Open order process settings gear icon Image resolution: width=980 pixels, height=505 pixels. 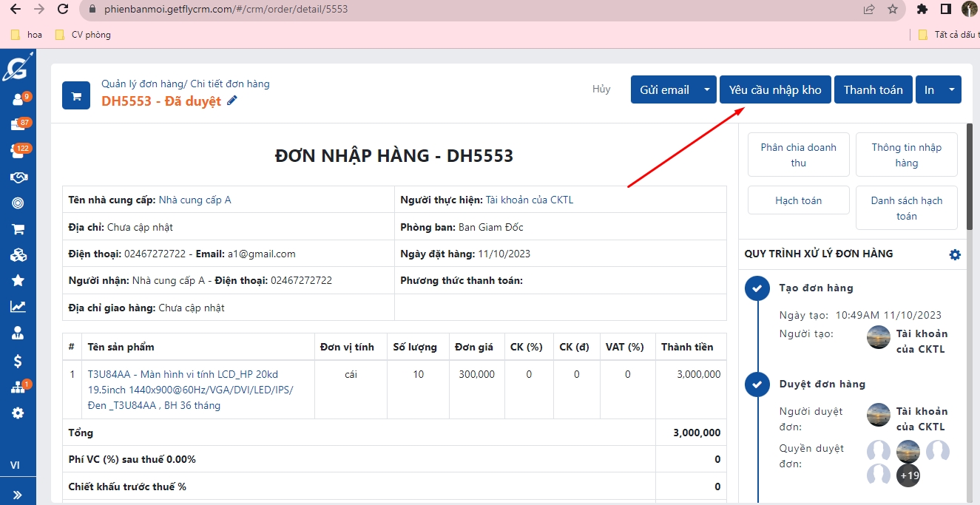(x=955, y=254)
